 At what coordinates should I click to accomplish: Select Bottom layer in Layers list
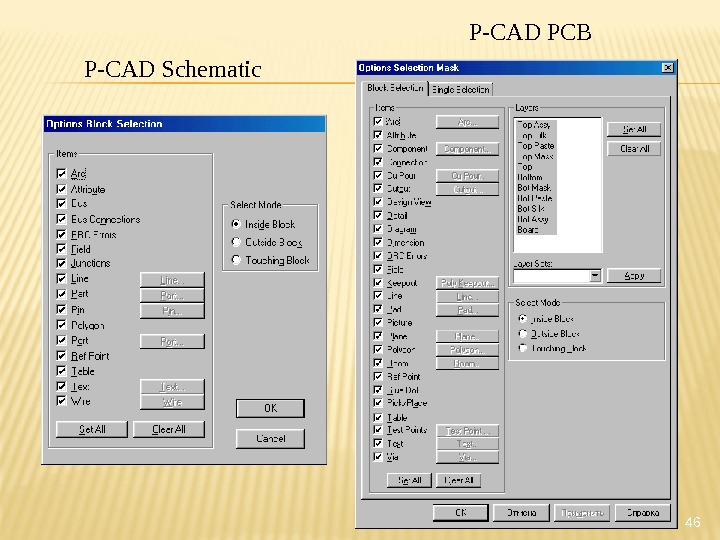pos(530,177)
